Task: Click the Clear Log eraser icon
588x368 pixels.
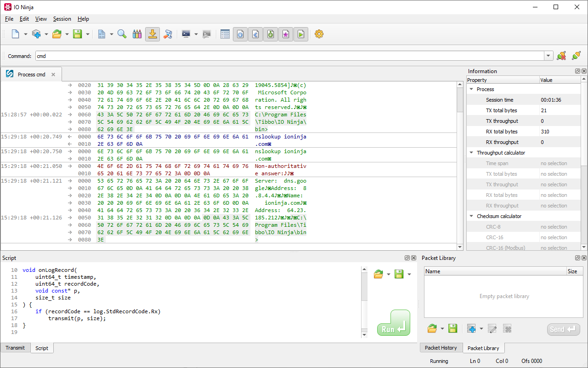Action: pyautogui.click(x=168, y=34)
